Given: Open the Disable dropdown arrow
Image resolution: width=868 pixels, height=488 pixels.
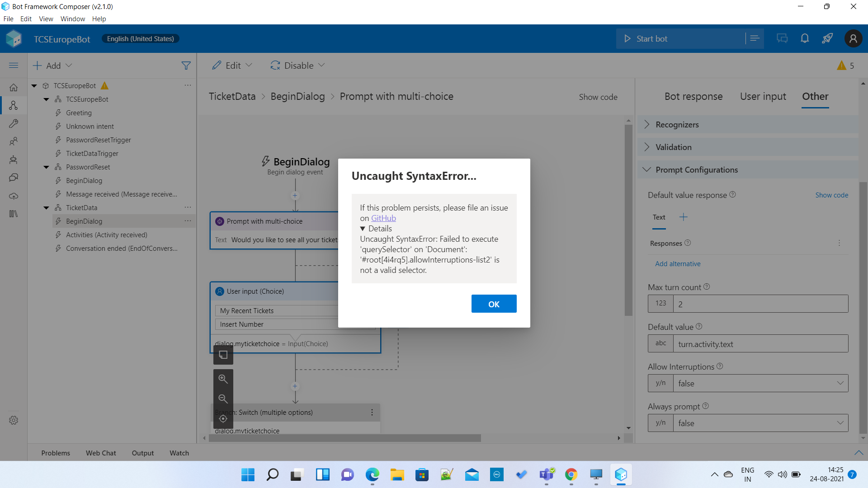Looking at the screenshot, I should tap(322, 65).
